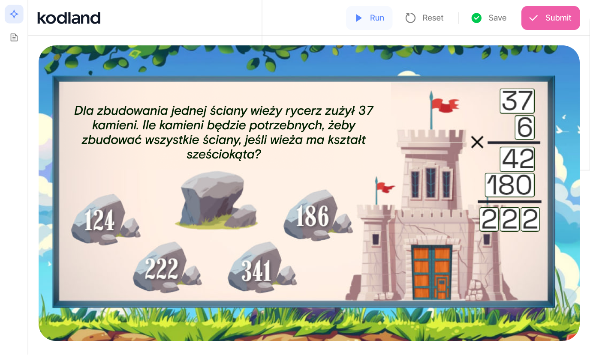Image resolution: width=590 pixels, height=364 pixels.
Task: Click the multiplication sign symbol
Action: [477, 142]
